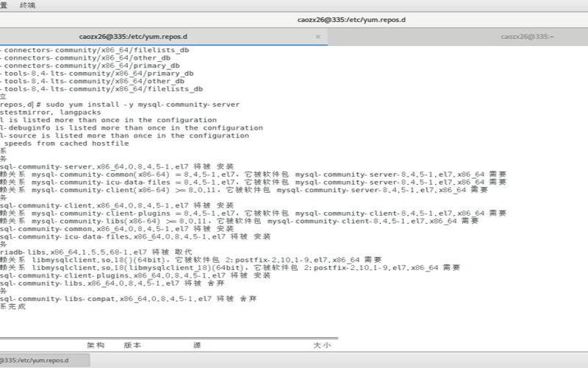Open the partially visible 位置 menu
The height and width of the screenshot is (368, 588).
click(x=4, y=4)
